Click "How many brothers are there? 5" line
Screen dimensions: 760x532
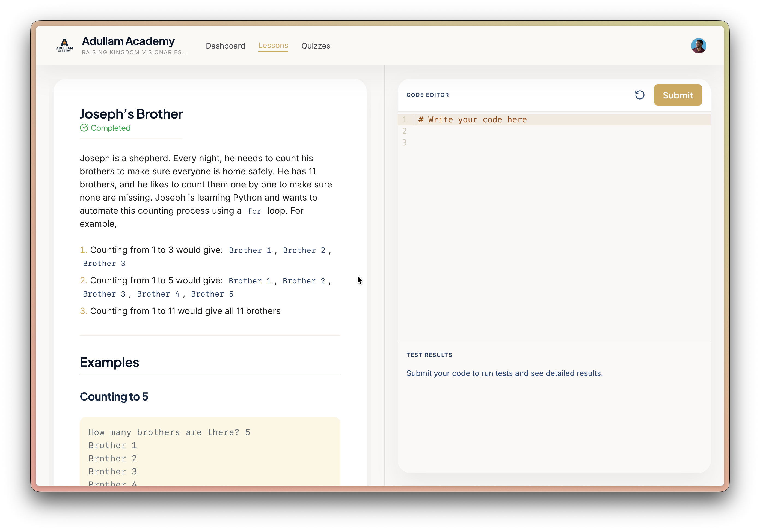(x=169, y=432)
